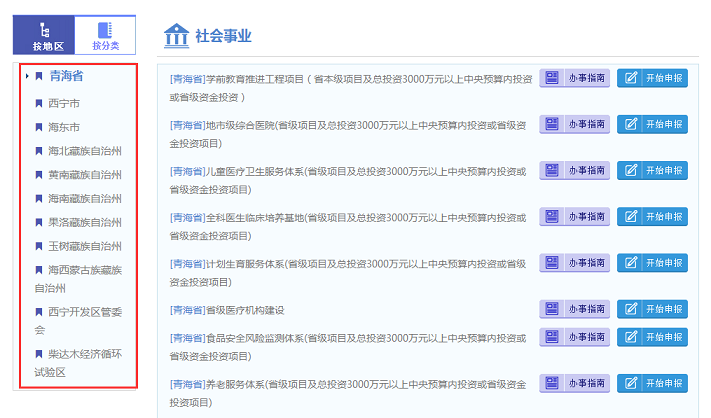This screenshot has height=418, width=711.
Task: Click bookmark icon beside 黄南藏族自治州
Action: pyautogui.click(x=39, y=175)
